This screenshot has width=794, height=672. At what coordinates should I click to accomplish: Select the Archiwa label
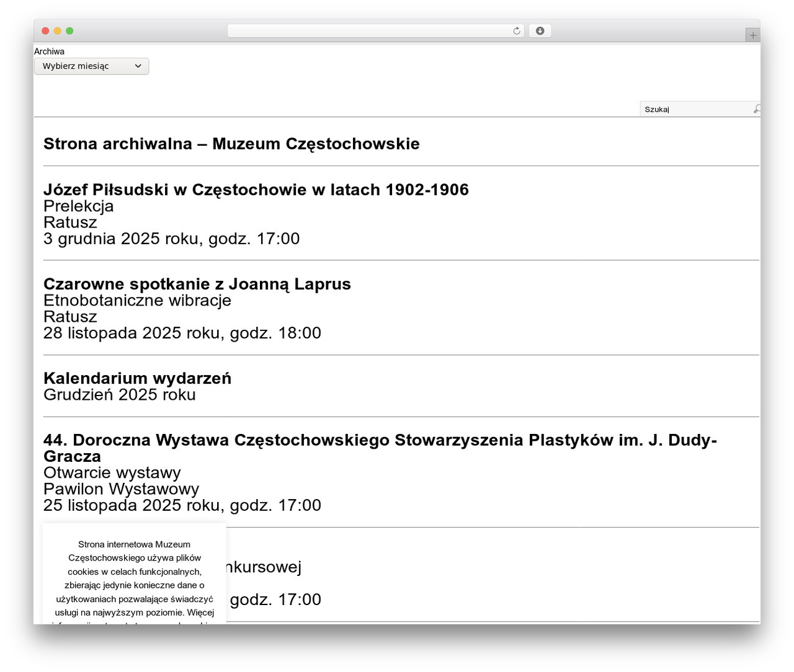point(49,51)
